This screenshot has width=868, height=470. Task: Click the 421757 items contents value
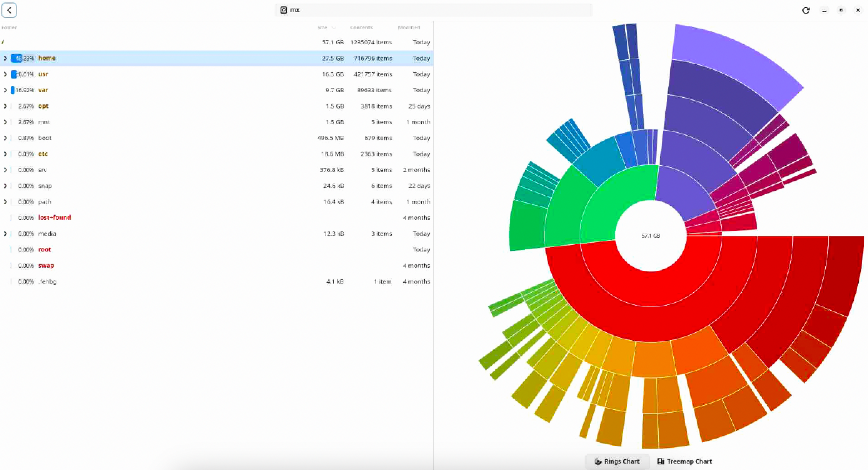point(373,74)
